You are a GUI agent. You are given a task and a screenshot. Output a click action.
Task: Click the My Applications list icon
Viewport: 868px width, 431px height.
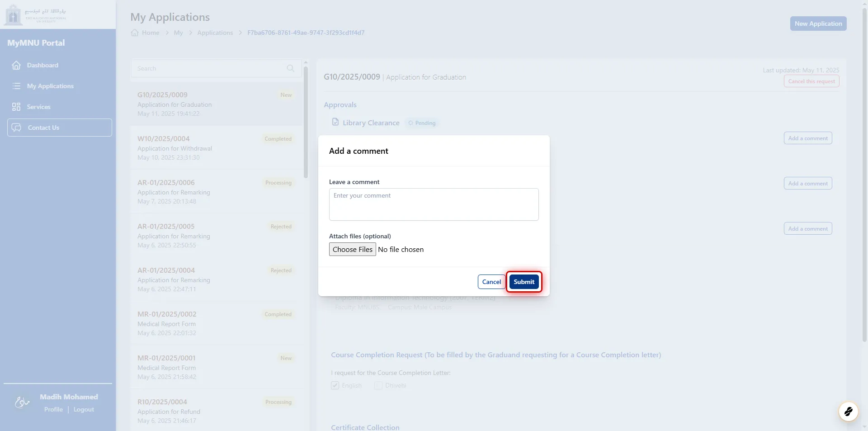click(x=16, y=86)
